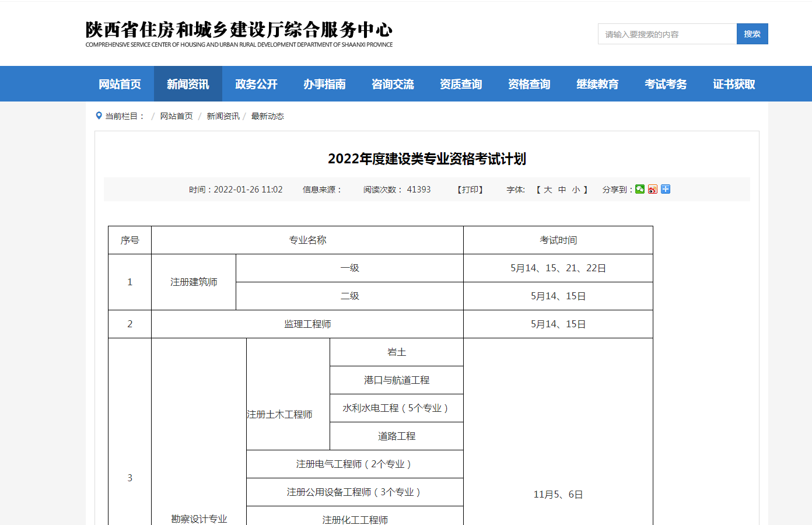Click the 水利水电工程（5个专业） cell
This screenshot has width=812, height=525.
tap(397, 408)
